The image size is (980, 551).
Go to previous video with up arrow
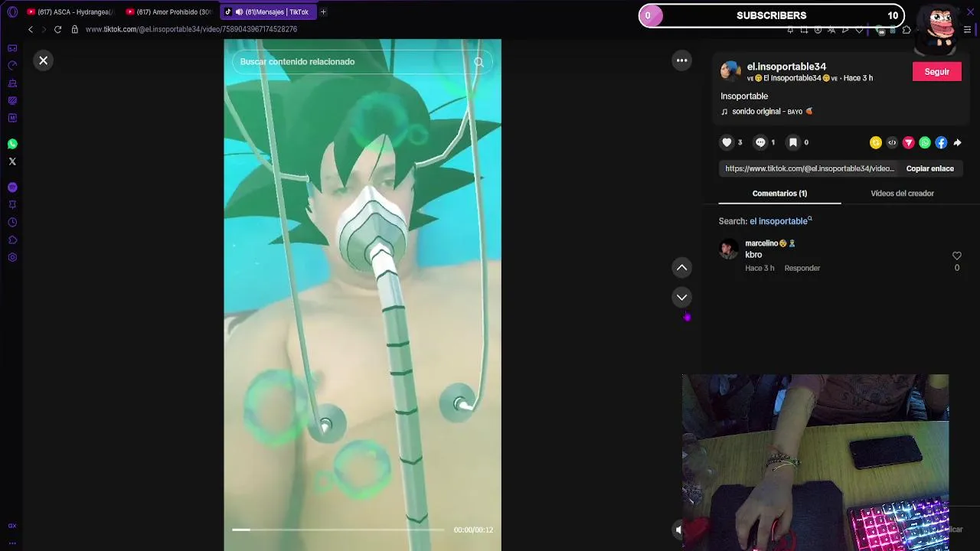pyautogui.click(x=681, y=268)
